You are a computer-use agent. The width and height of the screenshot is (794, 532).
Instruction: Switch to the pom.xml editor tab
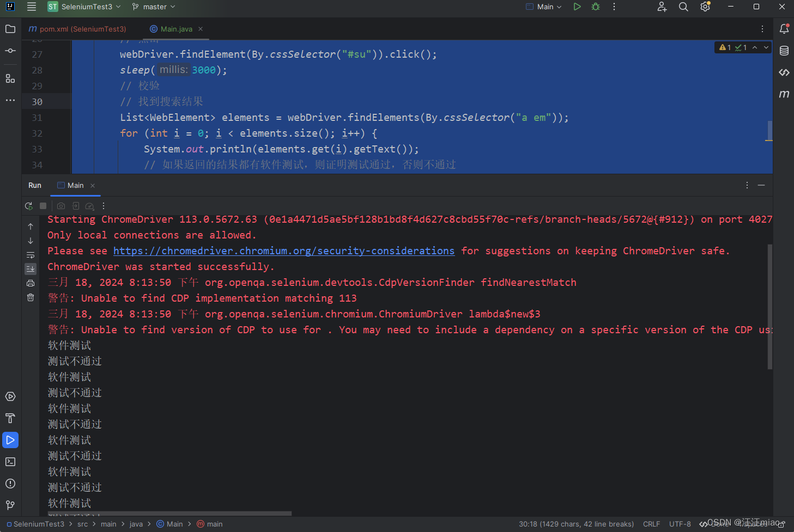(77, 29)
